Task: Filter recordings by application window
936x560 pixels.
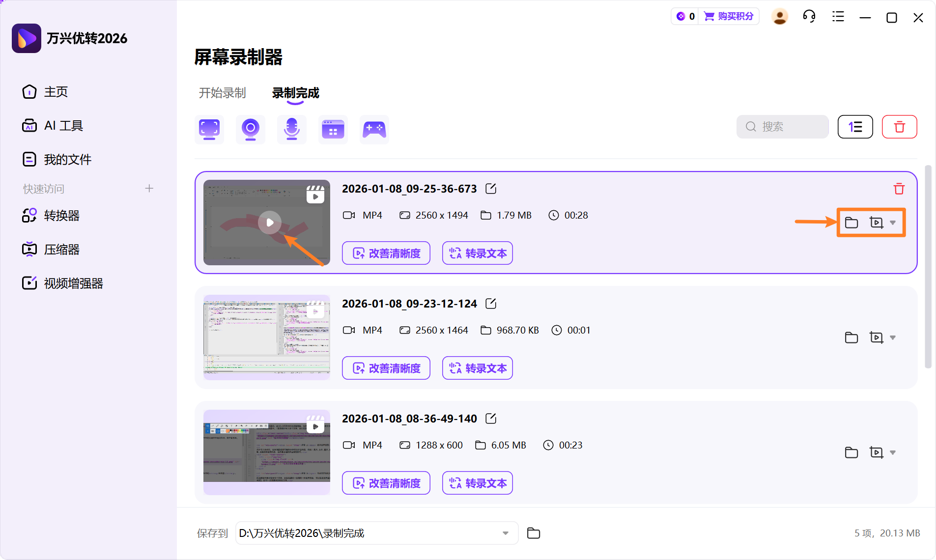Action: pyautogui.click(x=333, y=129)
